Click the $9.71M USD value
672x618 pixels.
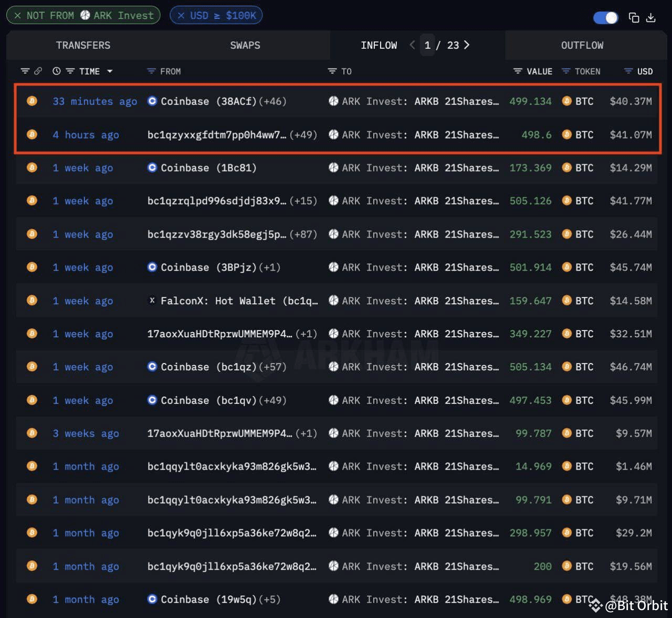click(x=634, y=500)
